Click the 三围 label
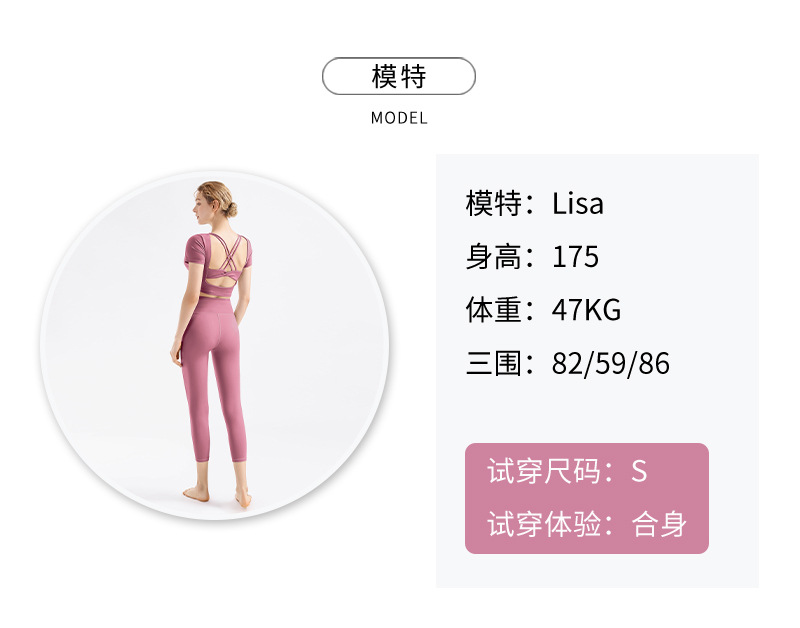 tap(494, 363)
